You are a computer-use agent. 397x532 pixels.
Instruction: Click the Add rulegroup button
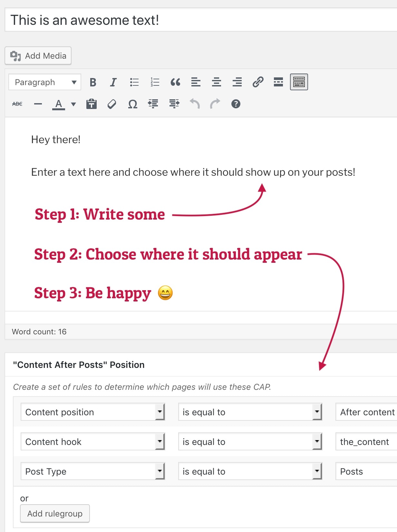55,513
